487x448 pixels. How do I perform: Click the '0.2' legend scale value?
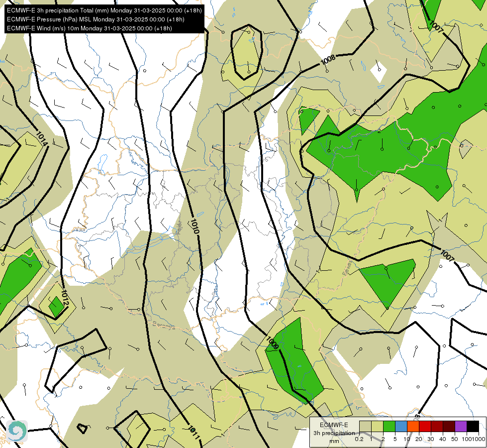[359, 439]
